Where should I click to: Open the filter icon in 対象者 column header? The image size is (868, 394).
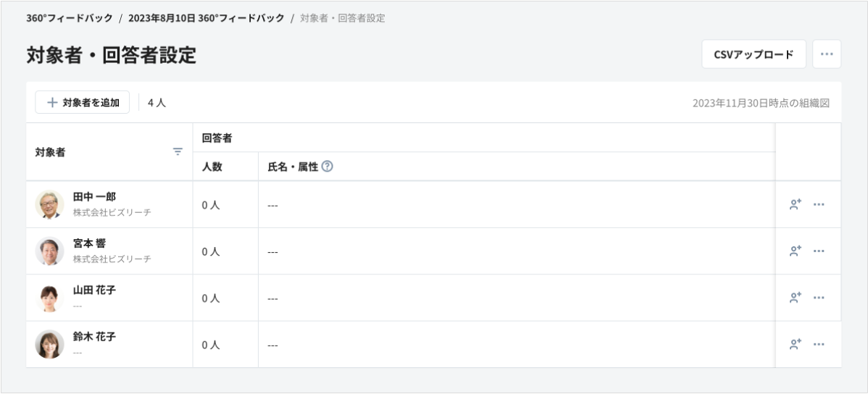[178, 151]
